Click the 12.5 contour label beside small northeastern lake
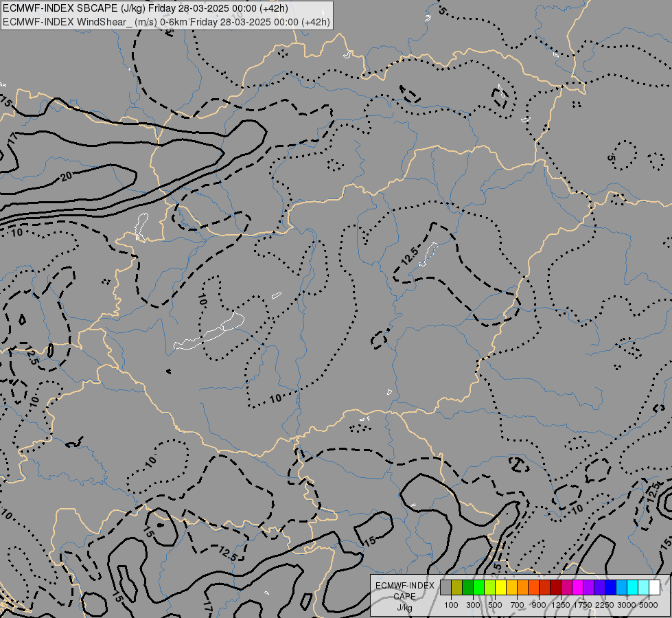This screenshot has height=618, width=672. (409, 256)
